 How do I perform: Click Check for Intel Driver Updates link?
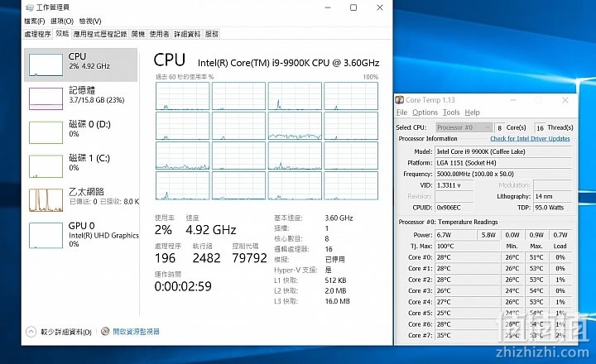(x=530, y=139)
